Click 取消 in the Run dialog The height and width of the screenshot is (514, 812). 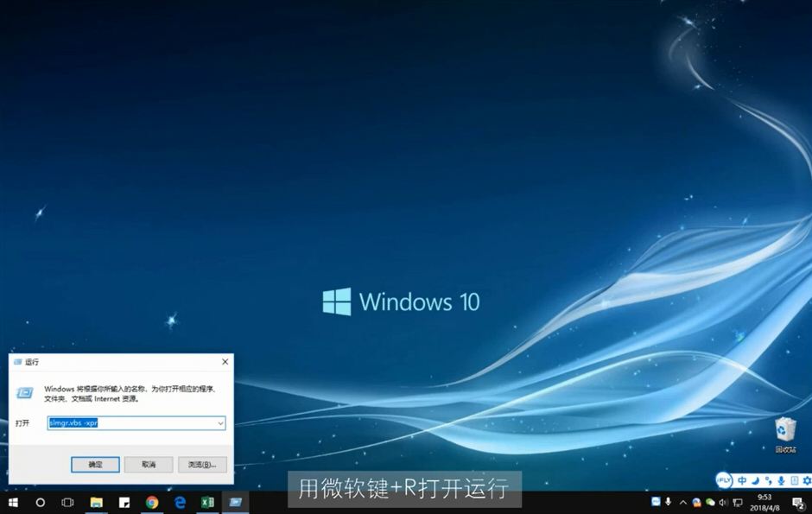(149, 464)
